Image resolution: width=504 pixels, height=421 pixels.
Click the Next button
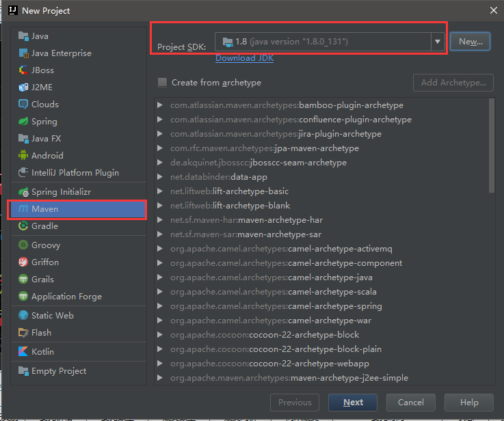pyautogui.click(x=353, y=403)
